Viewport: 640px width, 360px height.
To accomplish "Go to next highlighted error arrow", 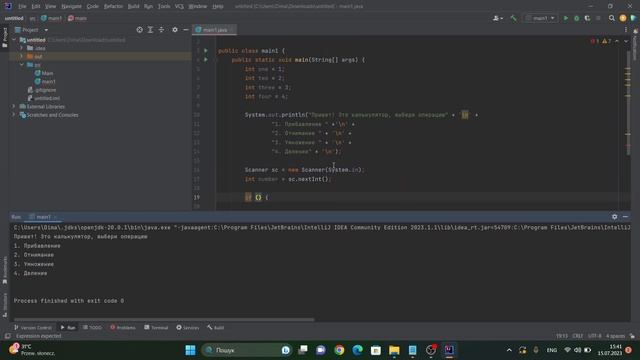I will (626, 41).
